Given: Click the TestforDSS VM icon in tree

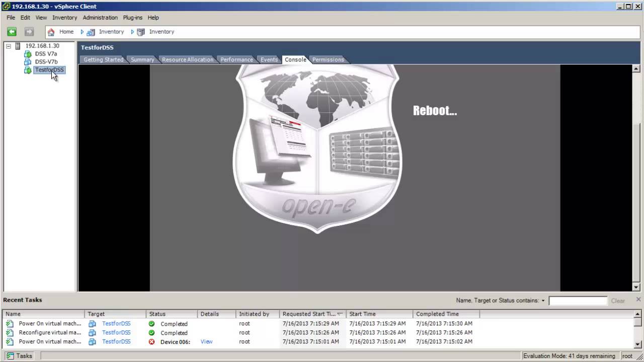Looking at the screenshot, I should [x=28, y=70].
